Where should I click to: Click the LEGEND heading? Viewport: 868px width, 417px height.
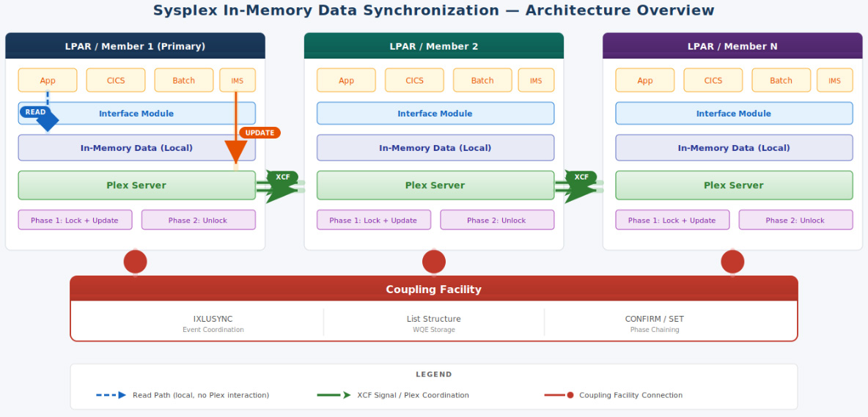pyautogui.click(x=434, y=374)
